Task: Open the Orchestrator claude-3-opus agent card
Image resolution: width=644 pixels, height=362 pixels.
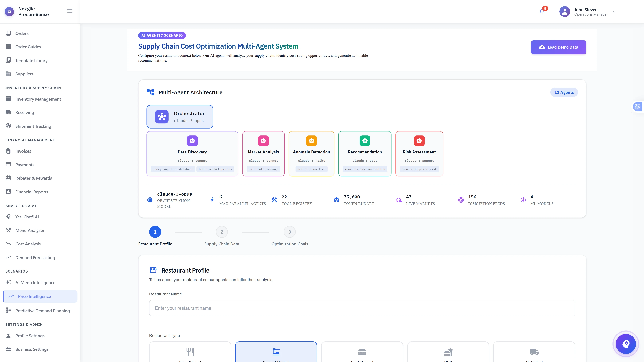Action: tap(180, 117)
